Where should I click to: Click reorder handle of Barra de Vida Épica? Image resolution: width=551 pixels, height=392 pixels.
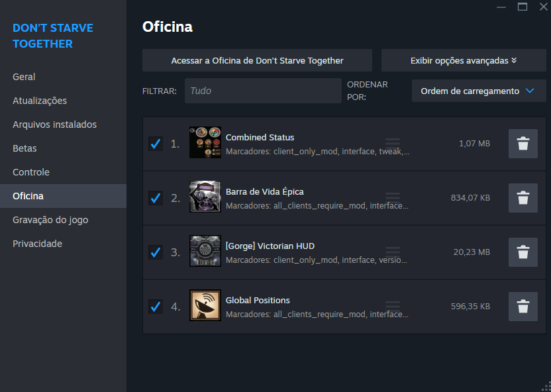[393, 197]
